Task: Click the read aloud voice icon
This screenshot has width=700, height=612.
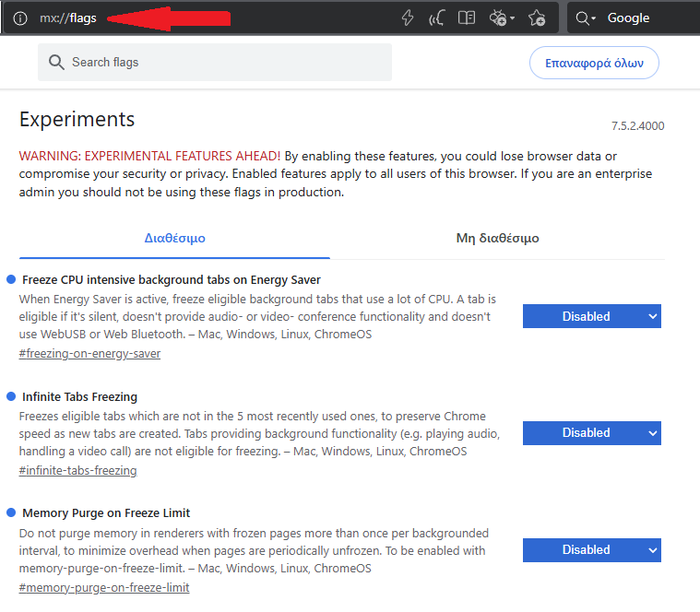Action: click(437, 18)
